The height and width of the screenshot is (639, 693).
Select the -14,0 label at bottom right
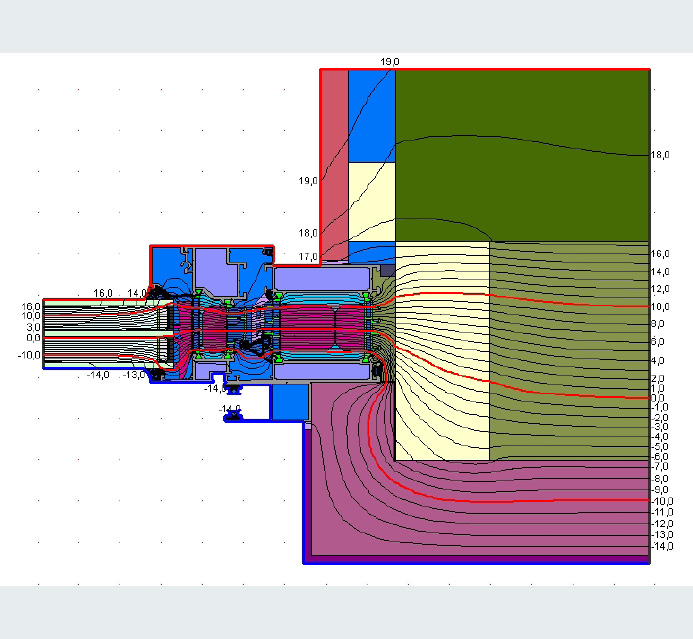coord(661,547)
